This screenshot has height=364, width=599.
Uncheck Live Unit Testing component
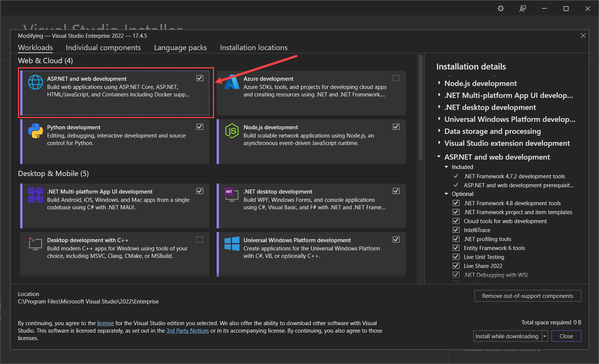[x=456, y=257]
